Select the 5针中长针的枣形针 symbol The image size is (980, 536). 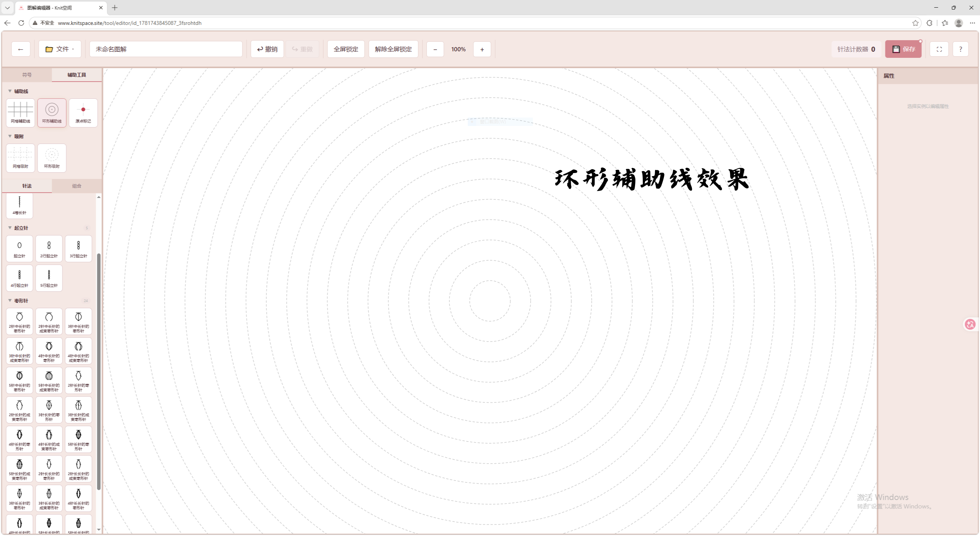20,380
